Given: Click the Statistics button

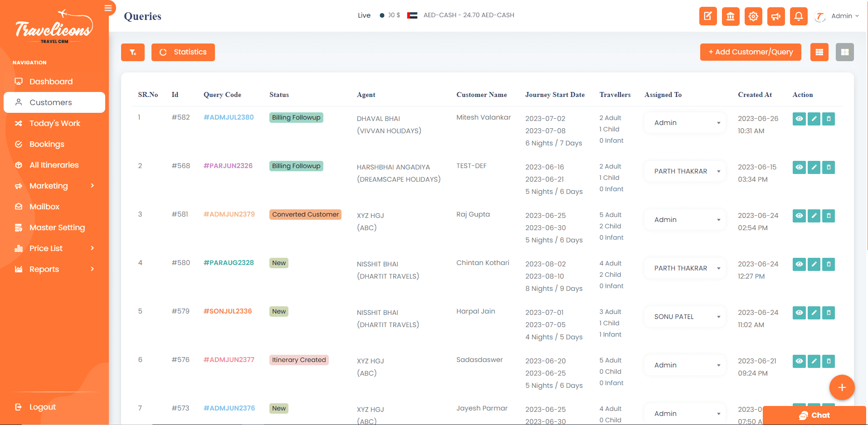Looking at the screenshot, I should click(183, 52).
